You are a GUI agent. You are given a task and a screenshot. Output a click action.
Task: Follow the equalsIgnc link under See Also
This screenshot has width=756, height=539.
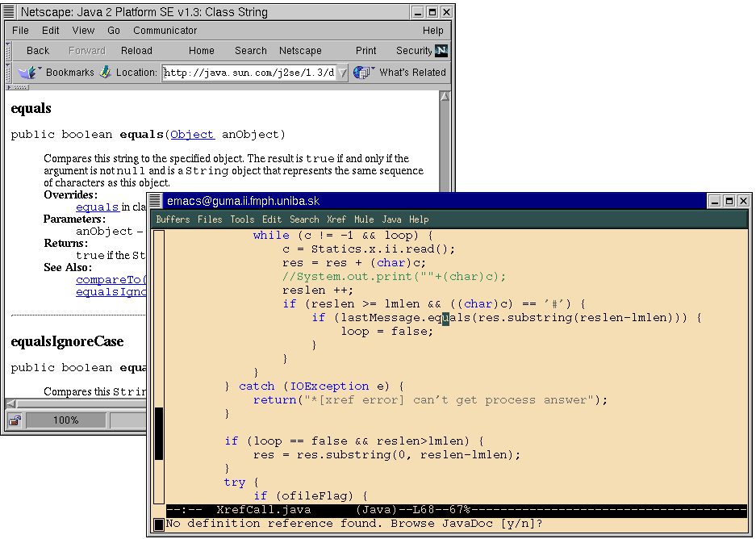coord(111,291)
